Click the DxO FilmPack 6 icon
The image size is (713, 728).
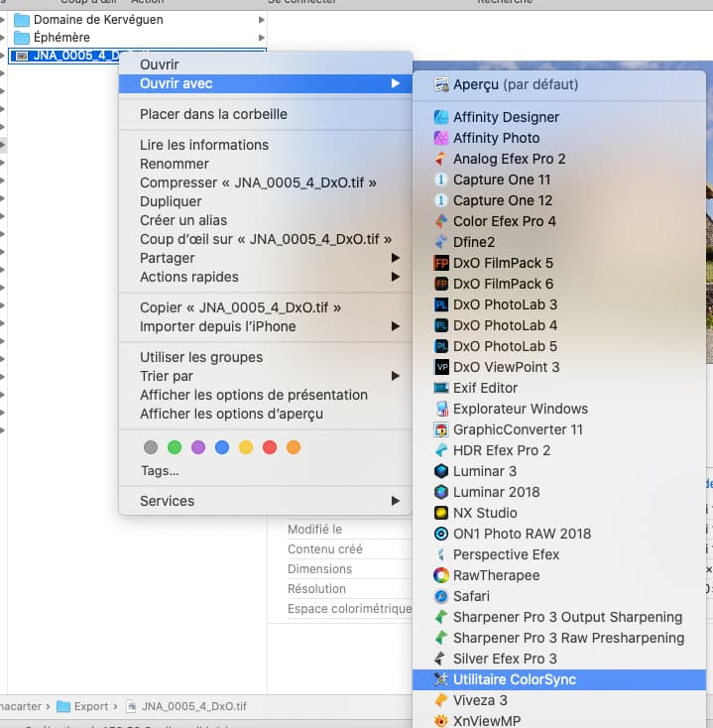[441, 284]
